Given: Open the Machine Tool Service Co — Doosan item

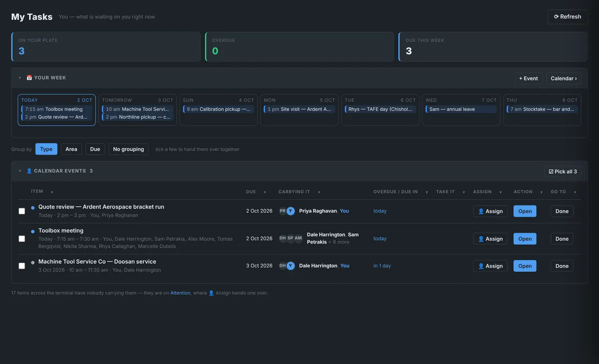Looking at the screenshot, I should [97, 262].
